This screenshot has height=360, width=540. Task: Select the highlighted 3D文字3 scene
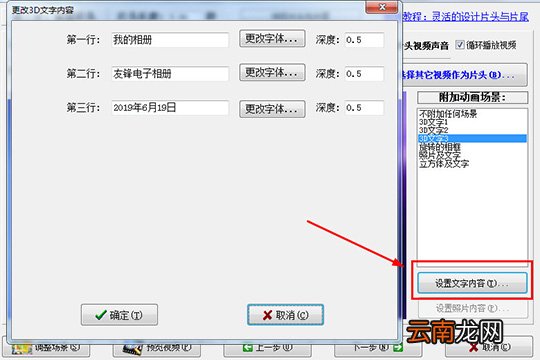pyautogui.click(x=472, y=138)
